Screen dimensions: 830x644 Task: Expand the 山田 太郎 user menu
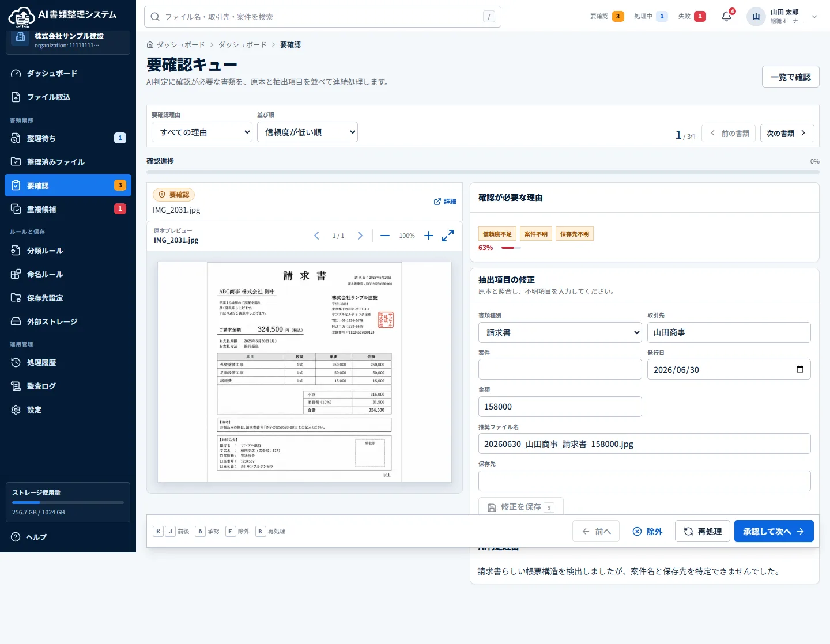(x=782, y=16)
